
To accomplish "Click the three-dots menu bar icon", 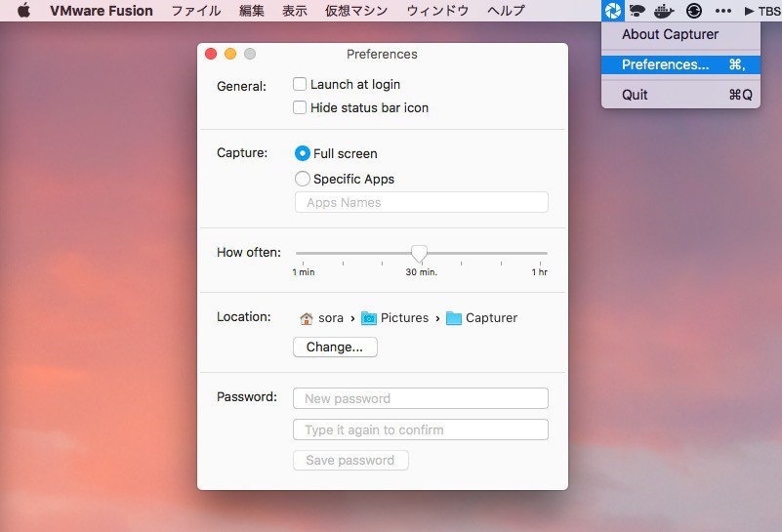I will [723, 11].
